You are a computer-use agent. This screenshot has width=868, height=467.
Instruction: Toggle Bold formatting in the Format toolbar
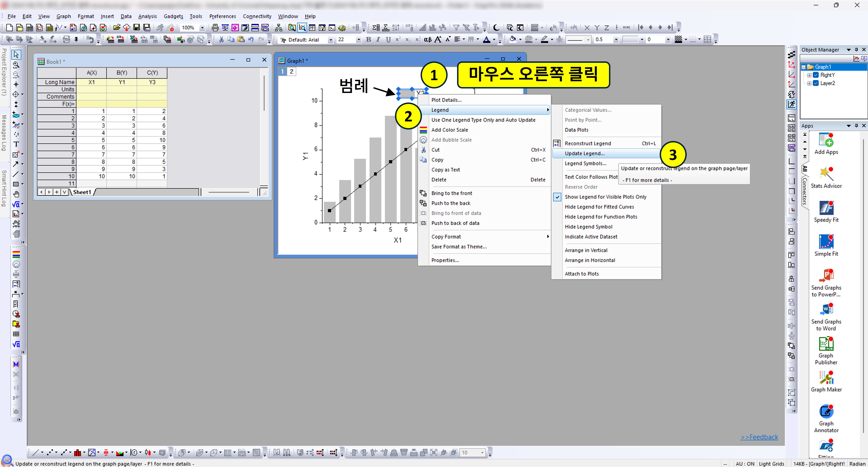click(x=368, y=39)
